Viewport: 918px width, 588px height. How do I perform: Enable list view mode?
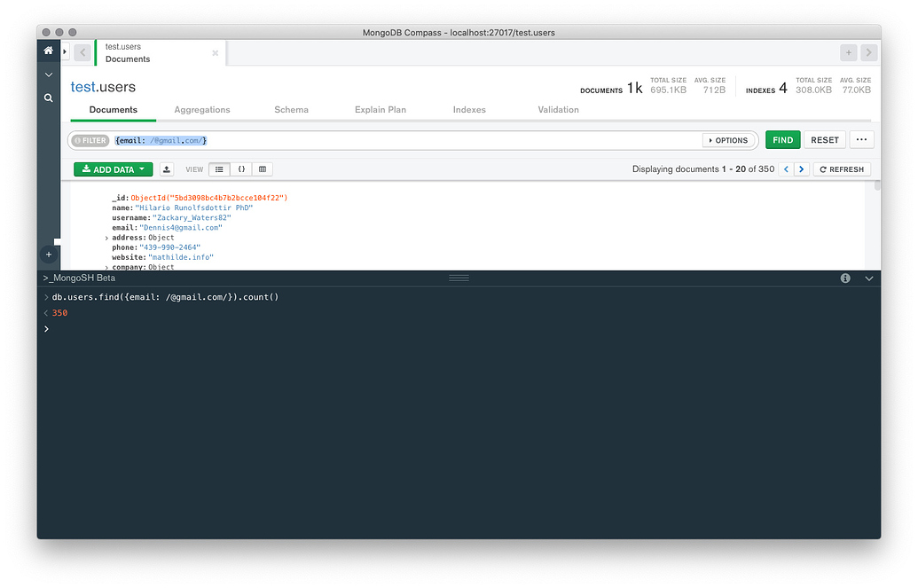[219, 169]
